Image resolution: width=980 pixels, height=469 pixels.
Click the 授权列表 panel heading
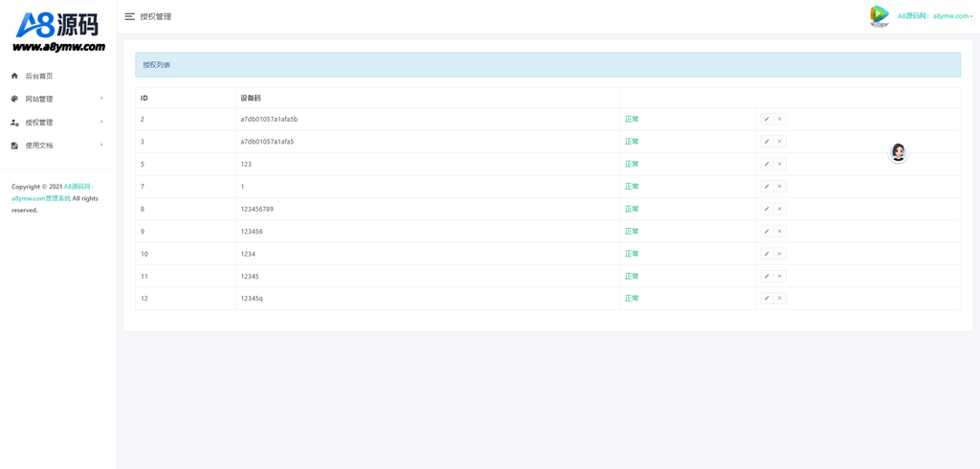(156, 65)
